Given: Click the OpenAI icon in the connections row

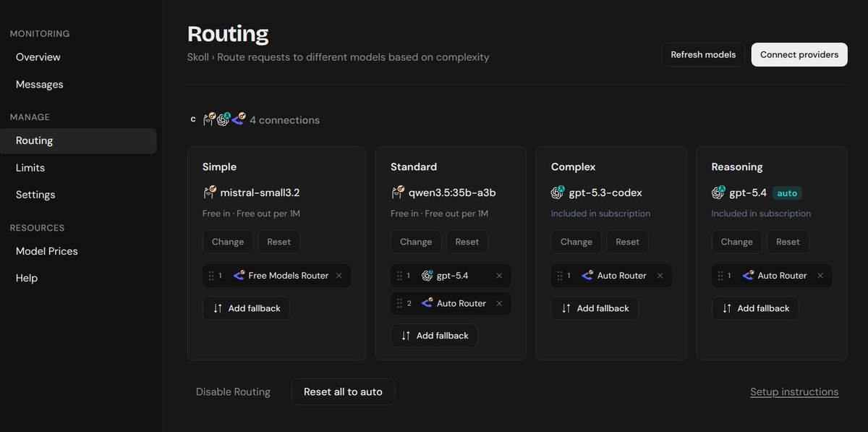Looking at the screenshot, I should pos(224,119).
